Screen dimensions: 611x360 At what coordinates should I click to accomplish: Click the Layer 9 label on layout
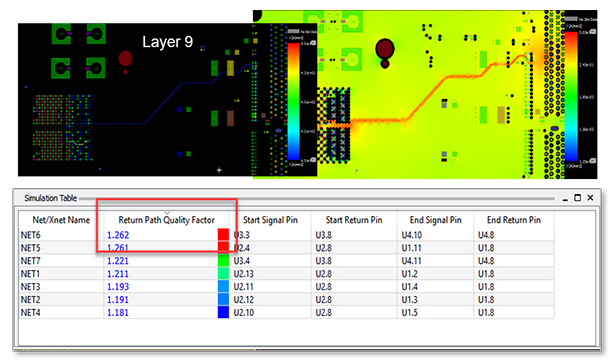(168, 42)
